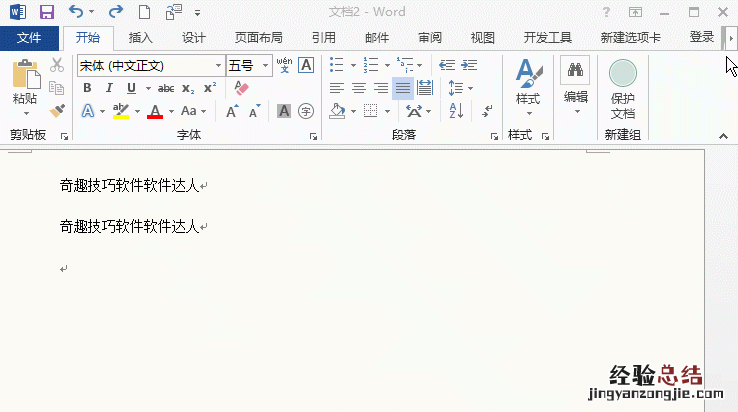Save the document with the floppy icon

(x=47, y=12)
